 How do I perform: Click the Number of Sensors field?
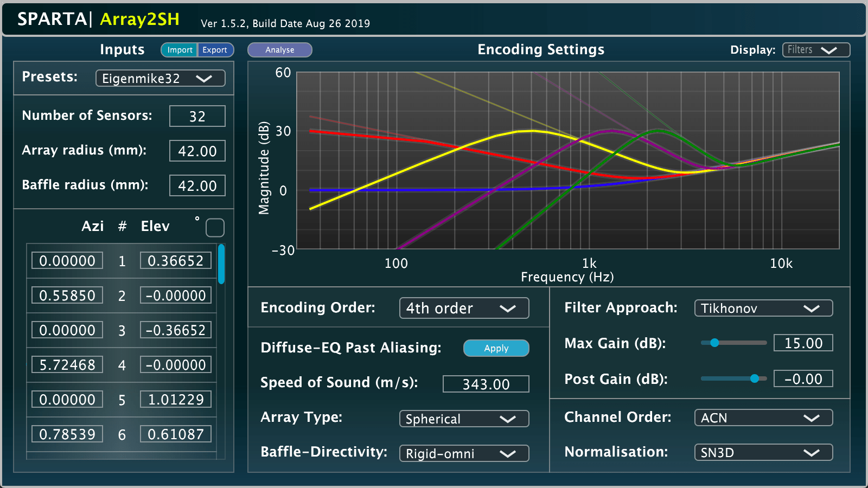(197, 117)
